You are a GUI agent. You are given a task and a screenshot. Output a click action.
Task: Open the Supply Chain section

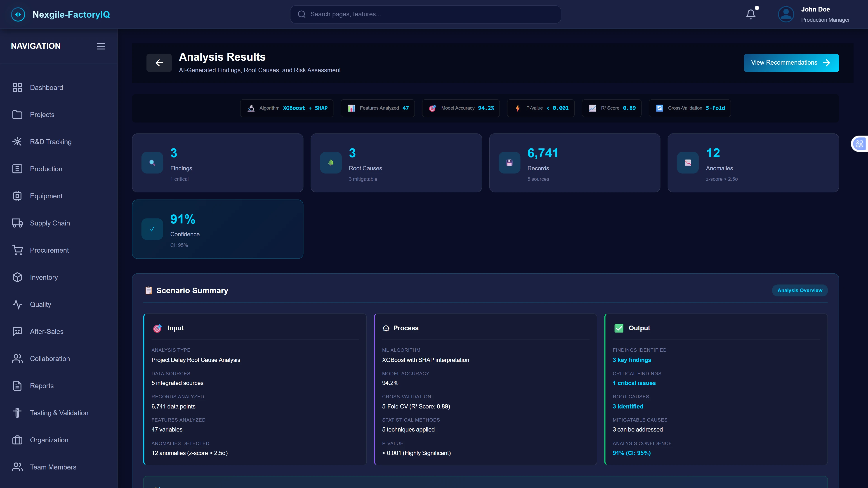tap(50, 223)
